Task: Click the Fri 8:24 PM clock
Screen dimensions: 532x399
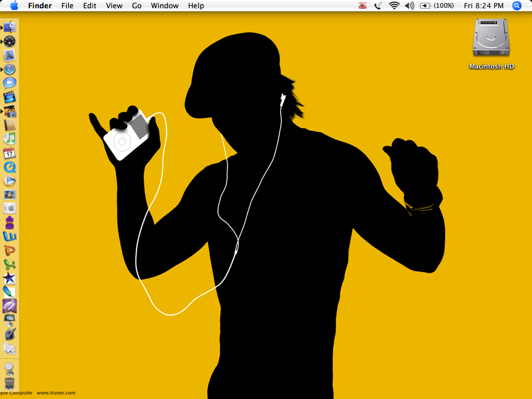Action: click(x=484, y=6)
